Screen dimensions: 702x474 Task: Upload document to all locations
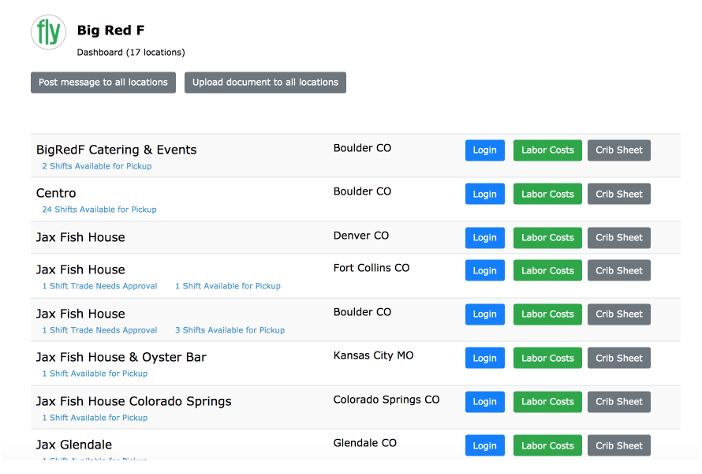265,82
